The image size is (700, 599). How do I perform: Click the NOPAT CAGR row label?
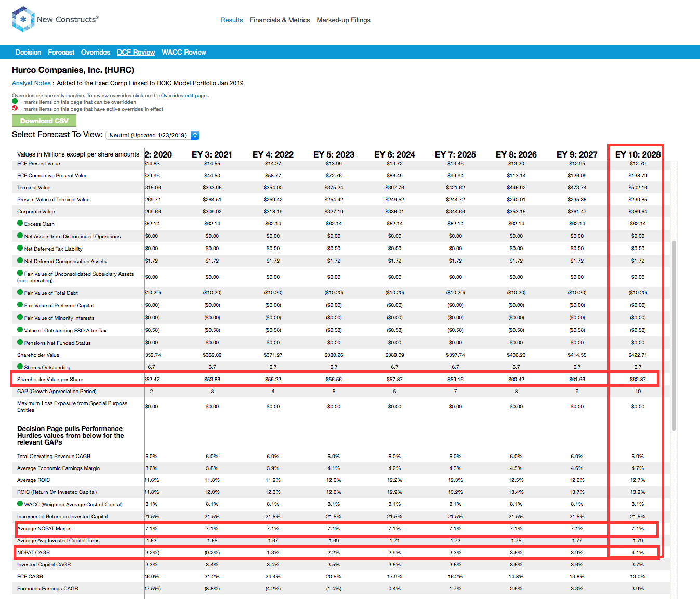click(x=33, y=552)
